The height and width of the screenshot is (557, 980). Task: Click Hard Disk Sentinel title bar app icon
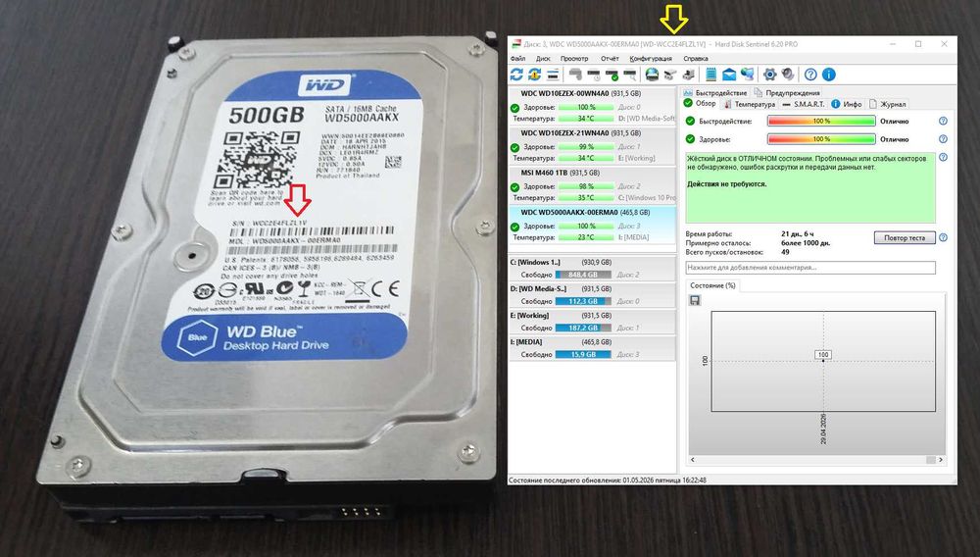point(515,44)
